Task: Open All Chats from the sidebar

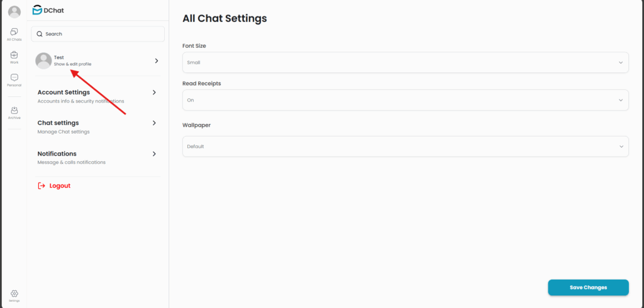Action: [14, 34]
